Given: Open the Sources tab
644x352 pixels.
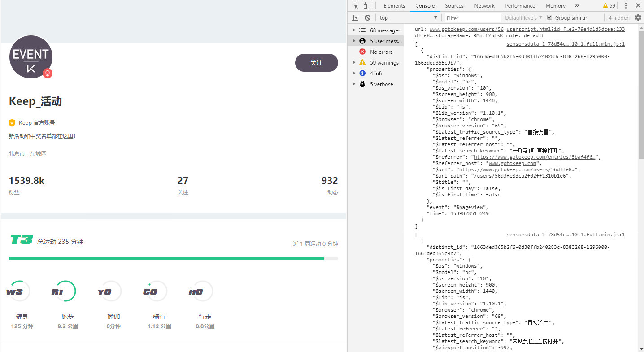Looking at the screenshot, I should click(x=454, y=6).
